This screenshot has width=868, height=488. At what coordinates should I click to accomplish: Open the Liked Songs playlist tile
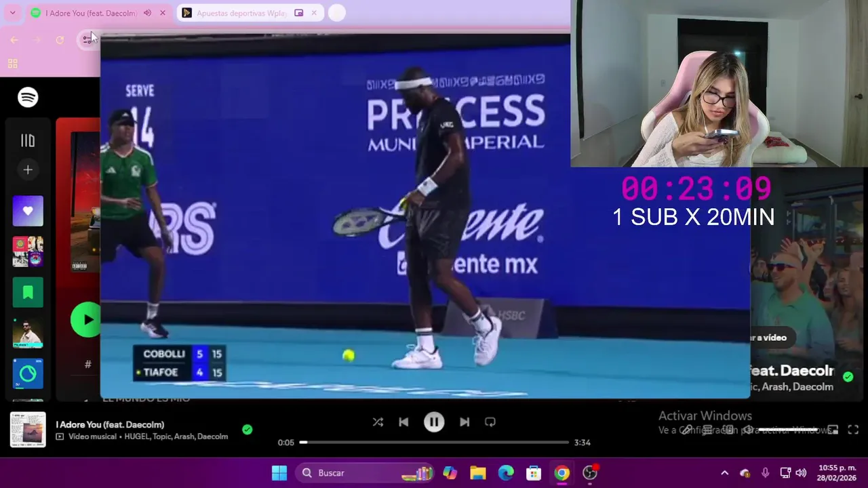[x=28, y=211]
